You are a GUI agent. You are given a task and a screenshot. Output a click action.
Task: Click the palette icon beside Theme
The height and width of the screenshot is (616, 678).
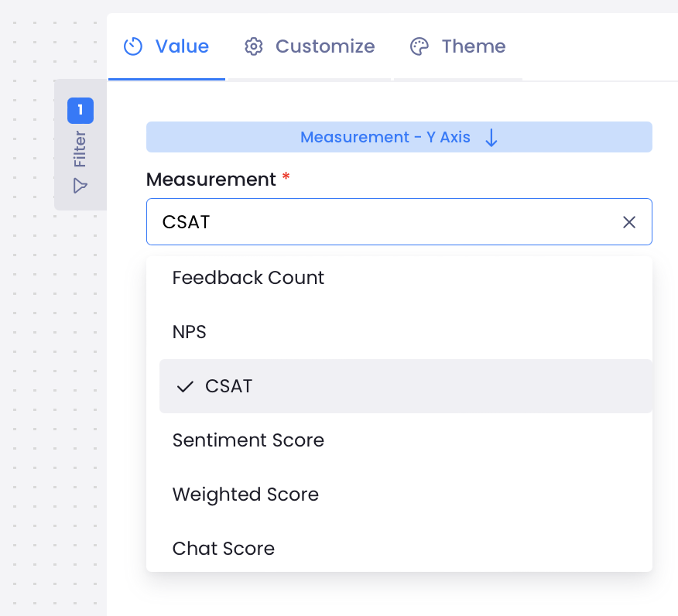(419, 46)
